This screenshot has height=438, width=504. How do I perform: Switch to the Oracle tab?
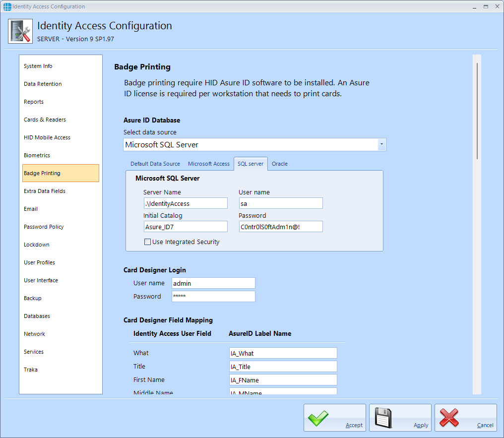click(x=280, y=164)
